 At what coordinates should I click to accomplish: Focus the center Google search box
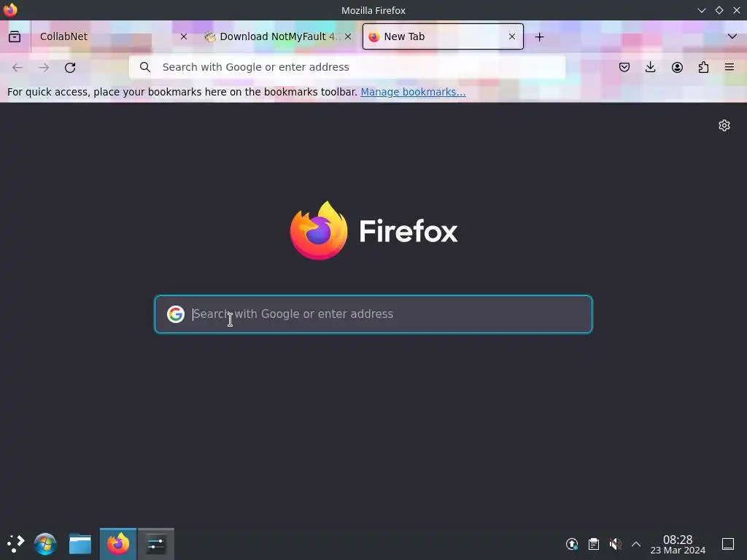373,314
